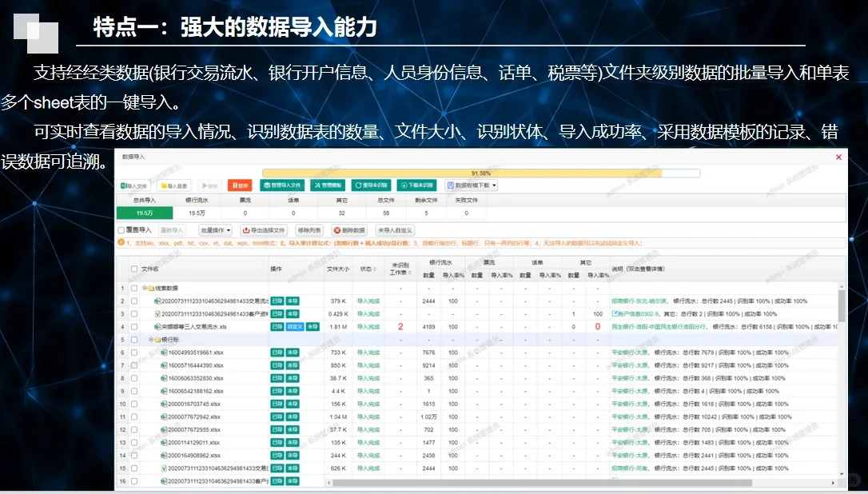
Task: Click edit icon beside 账户信息0302-9
Action: click(615, 314)
